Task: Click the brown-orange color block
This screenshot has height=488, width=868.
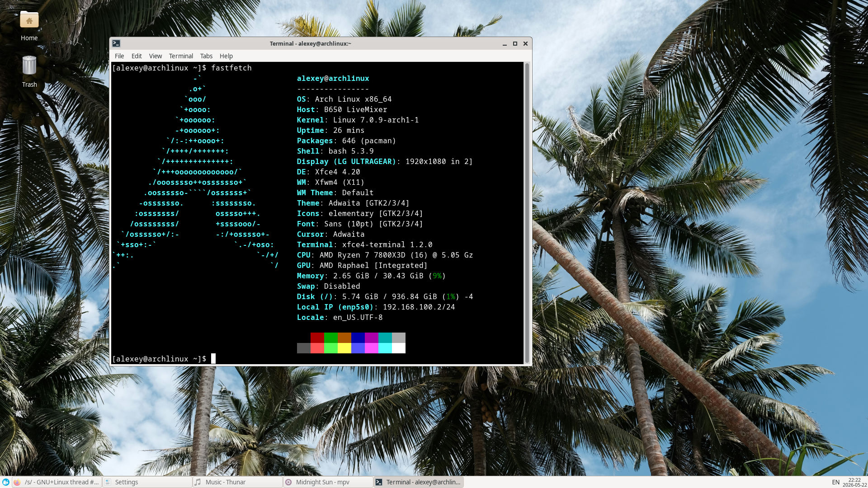Action: [344, 338]
